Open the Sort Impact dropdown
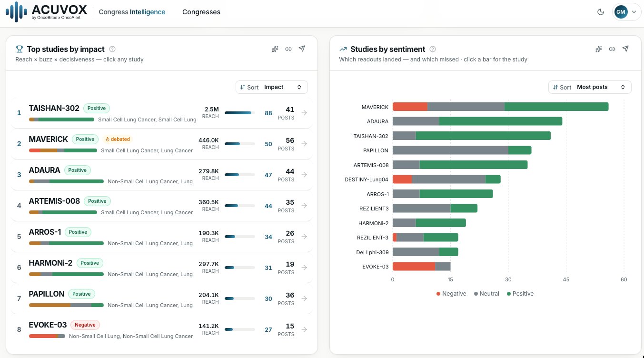644x358 pixels. 272,87
